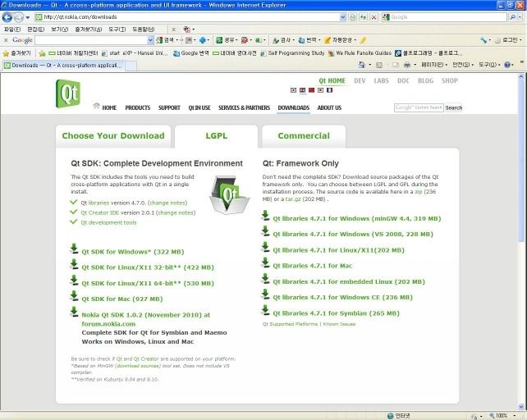527x420 pixels.
Task: Open the 즐겨찾기(A) menu
Action: 89,30
